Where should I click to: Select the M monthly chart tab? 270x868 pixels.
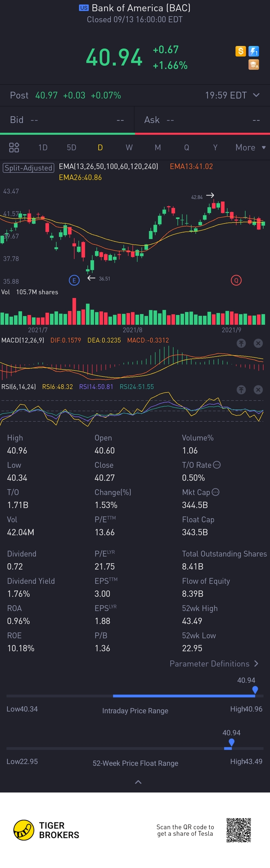pos(158,147)
